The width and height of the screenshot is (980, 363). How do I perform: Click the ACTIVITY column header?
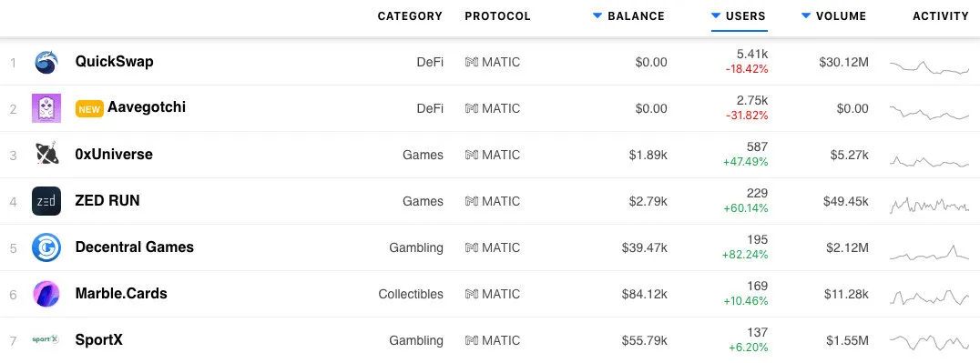pos(941,16)
